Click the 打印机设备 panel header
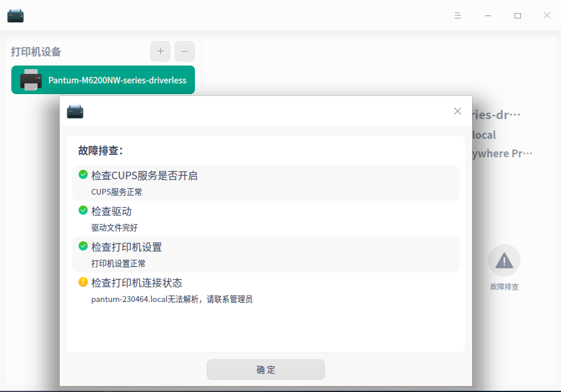561x392 pixels. (36, 52)
